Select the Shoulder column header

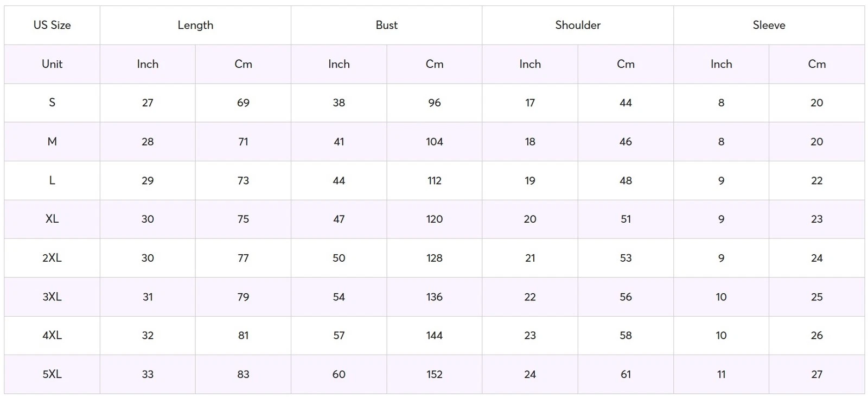[x=578, y=25]
